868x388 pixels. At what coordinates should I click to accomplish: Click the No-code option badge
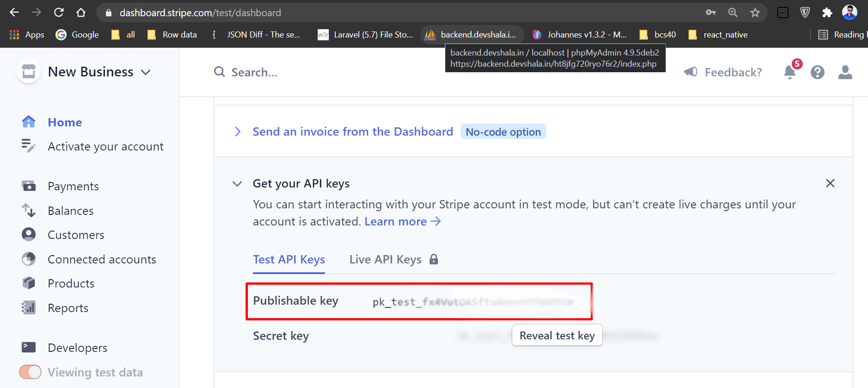[503, 131]
